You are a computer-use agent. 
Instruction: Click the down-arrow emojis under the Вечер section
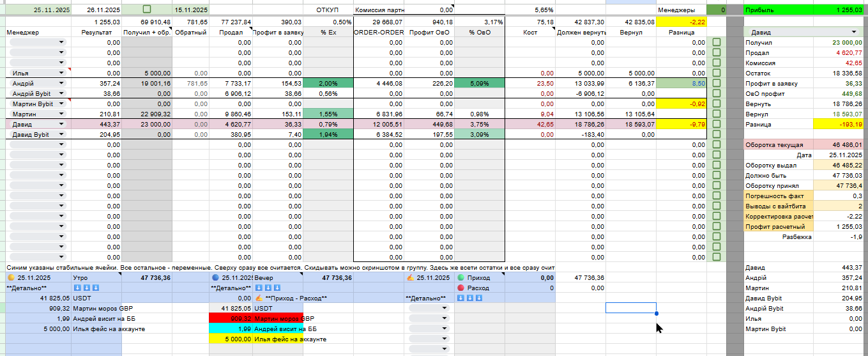[x=268, y=288]
